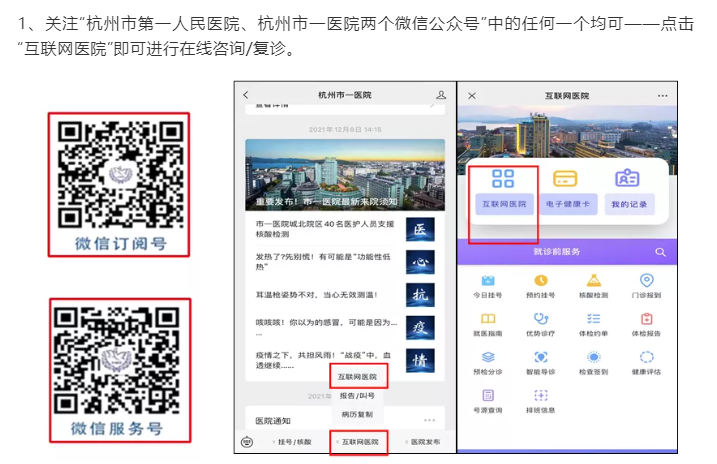Expand the 医院发布 bottom menu

421,441
